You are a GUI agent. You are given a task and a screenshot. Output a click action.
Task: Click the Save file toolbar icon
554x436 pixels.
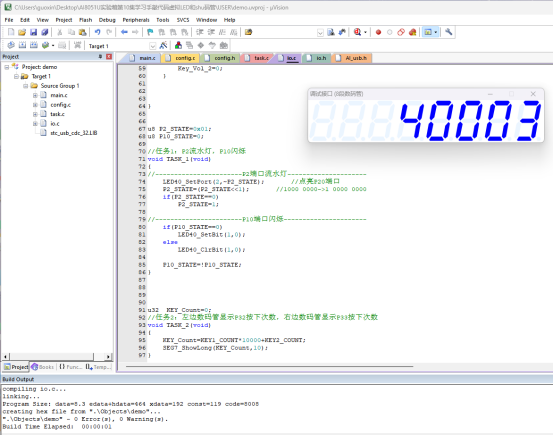click(x=33, y=32)
